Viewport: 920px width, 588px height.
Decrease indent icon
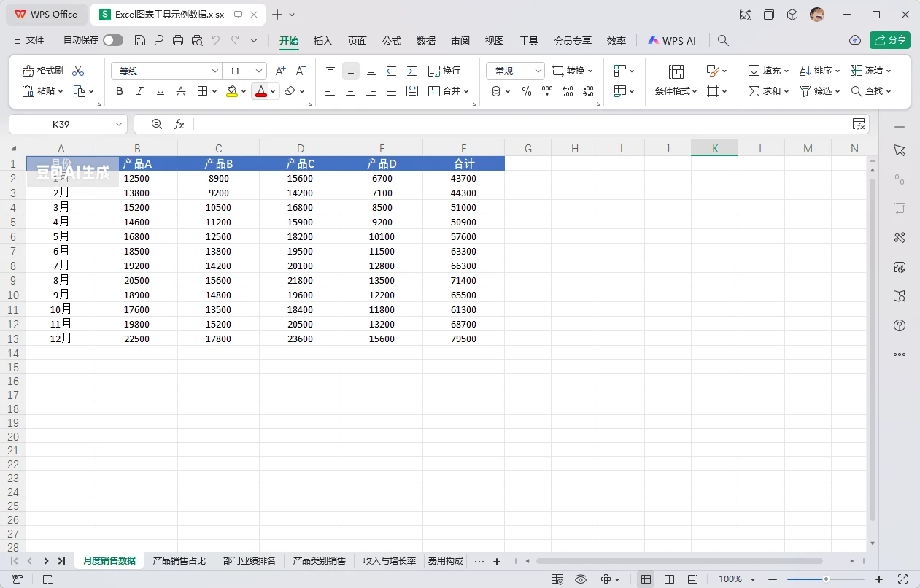[x=392, y=71]
